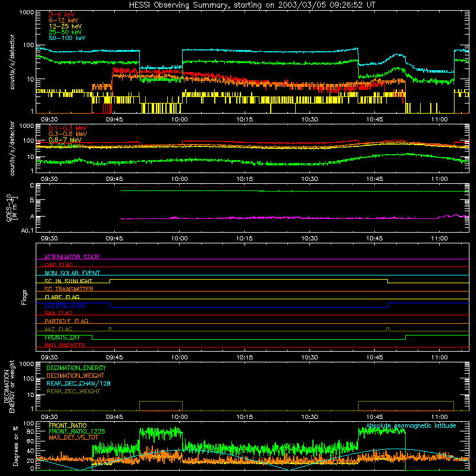The image size is (476, 476).
Task: Select the REAR_DEC_WEIGHT legend label
Action: coord(73,392)
